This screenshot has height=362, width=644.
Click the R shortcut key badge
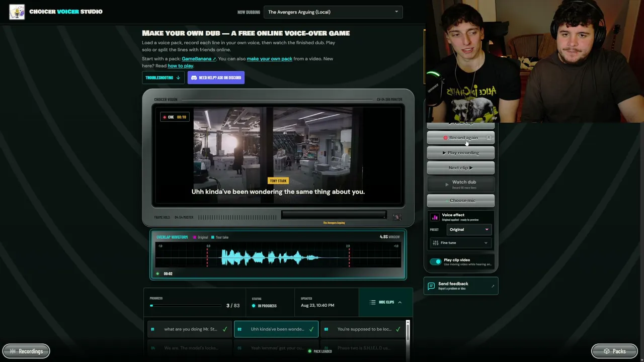[488, 138]
